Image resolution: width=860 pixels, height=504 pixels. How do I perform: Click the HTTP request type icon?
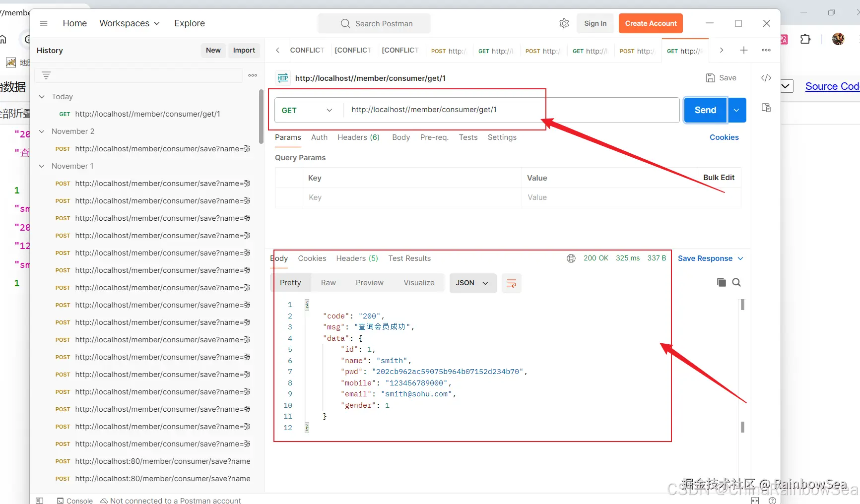click(283, 78)
